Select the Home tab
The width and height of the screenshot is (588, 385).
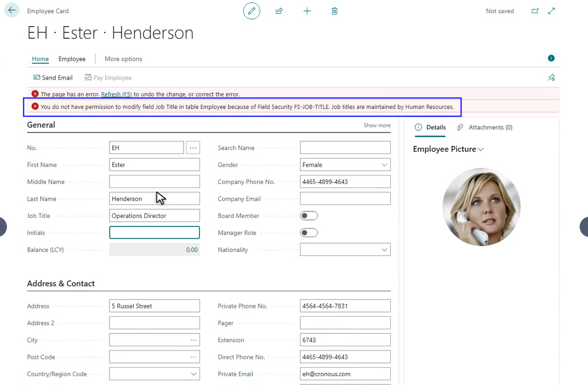point(40,59)
